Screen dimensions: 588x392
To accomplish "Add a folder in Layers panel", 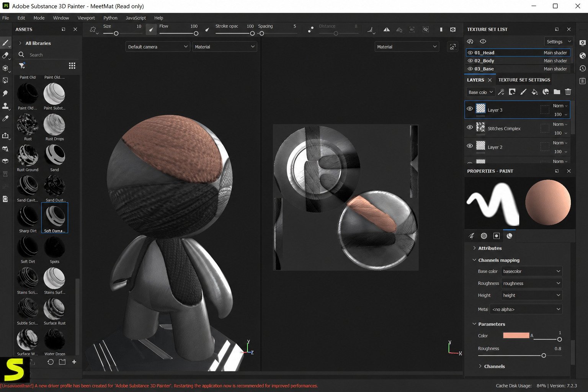I will point(557,92).
